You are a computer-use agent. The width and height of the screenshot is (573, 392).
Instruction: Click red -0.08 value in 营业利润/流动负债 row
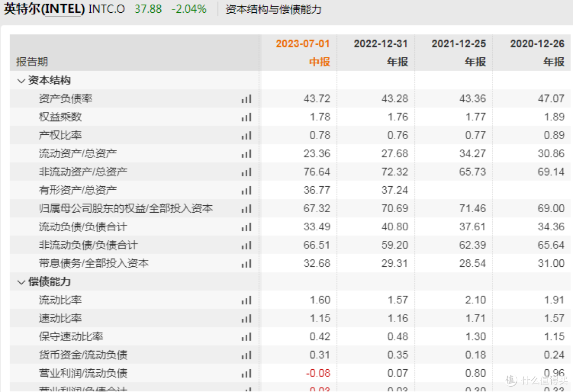(x=318, y=373)
